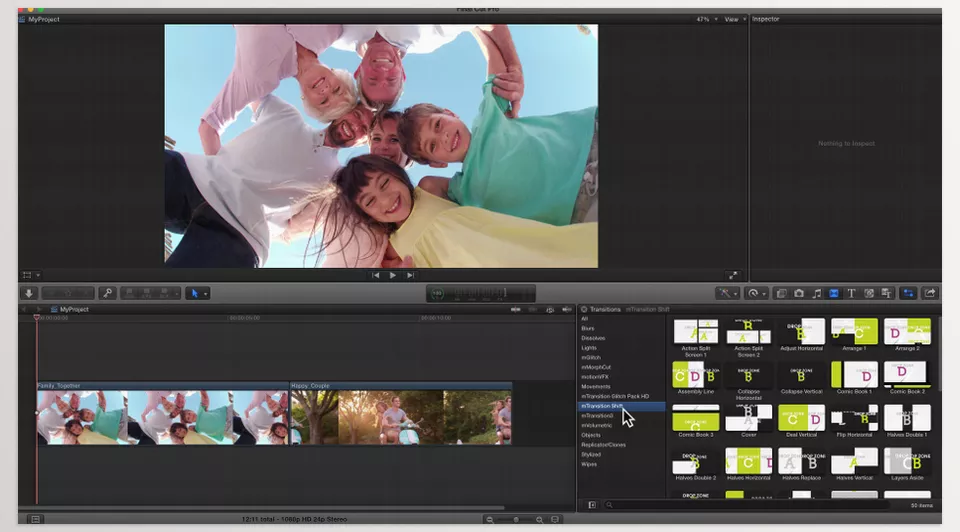Click the timecode dashboard display

point(481,294)
